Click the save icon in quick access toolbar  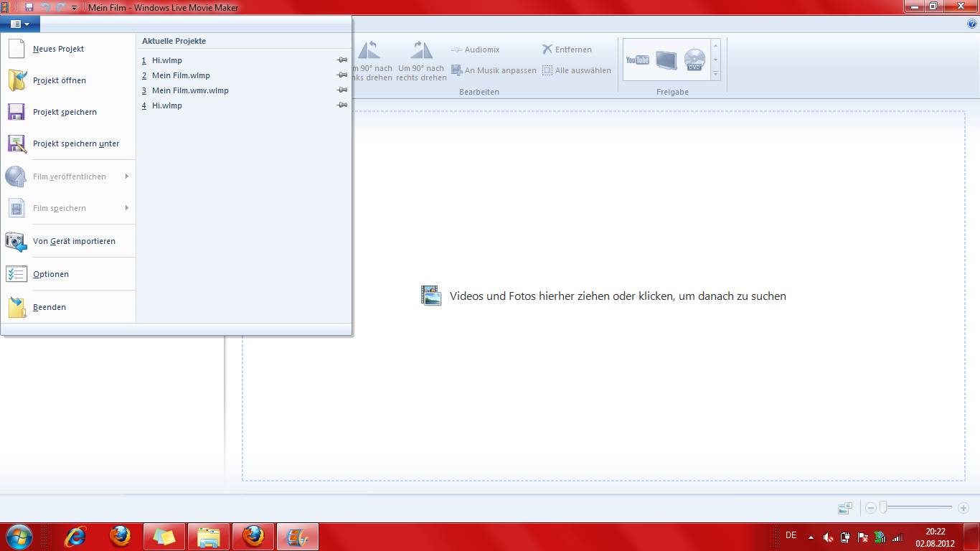click(29, 7)
